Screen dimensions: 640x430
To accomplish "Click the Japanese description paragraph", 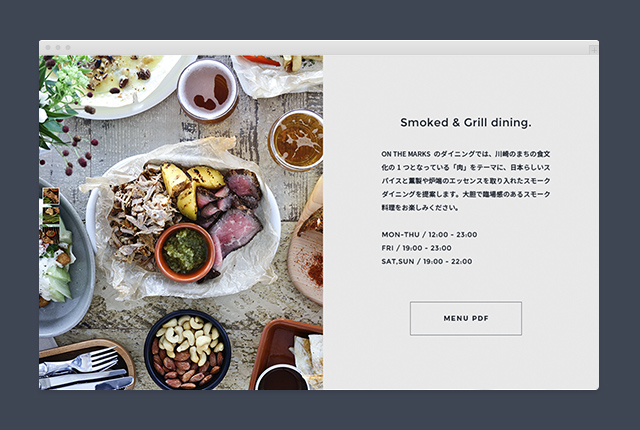I will tap(466, 181).
